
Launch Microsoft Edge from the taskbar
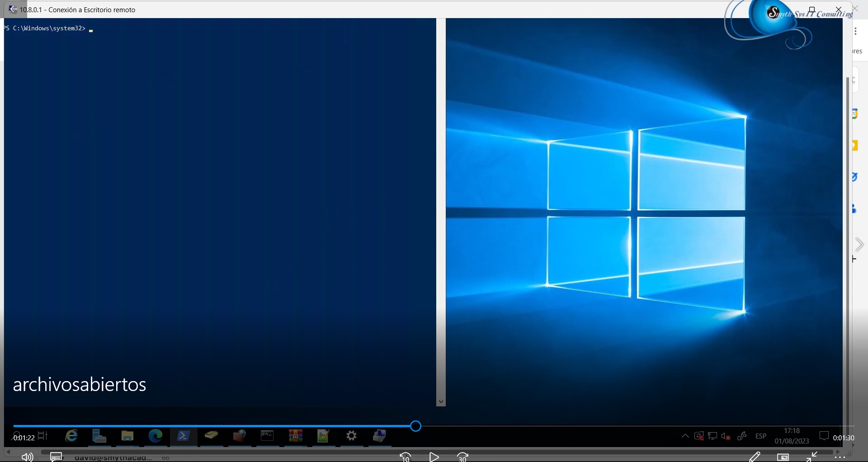coord(156,436)
